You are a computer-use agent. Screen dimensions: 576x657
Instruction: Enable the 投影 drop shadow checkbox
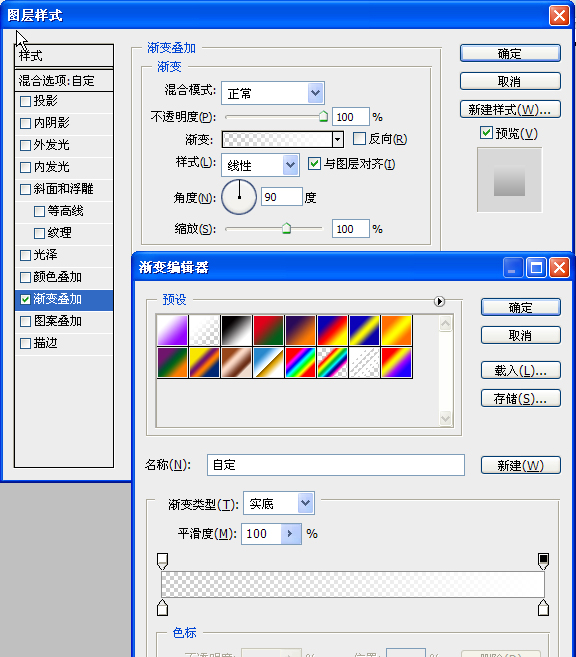click(x=26, y=101)
